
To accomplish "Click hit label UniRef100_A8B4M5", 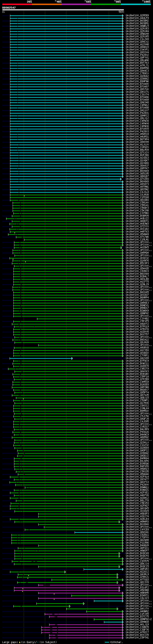I will pos(137,593).
